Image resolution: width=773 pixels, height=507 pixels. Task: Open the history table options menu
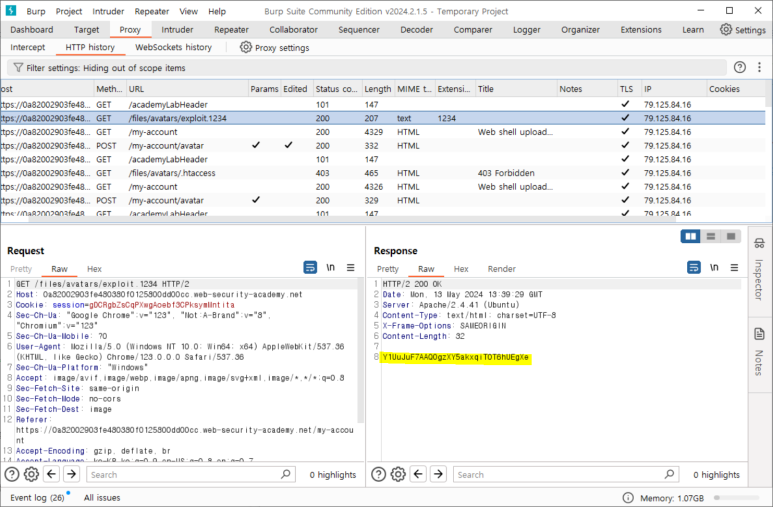[x=759, y=68]
